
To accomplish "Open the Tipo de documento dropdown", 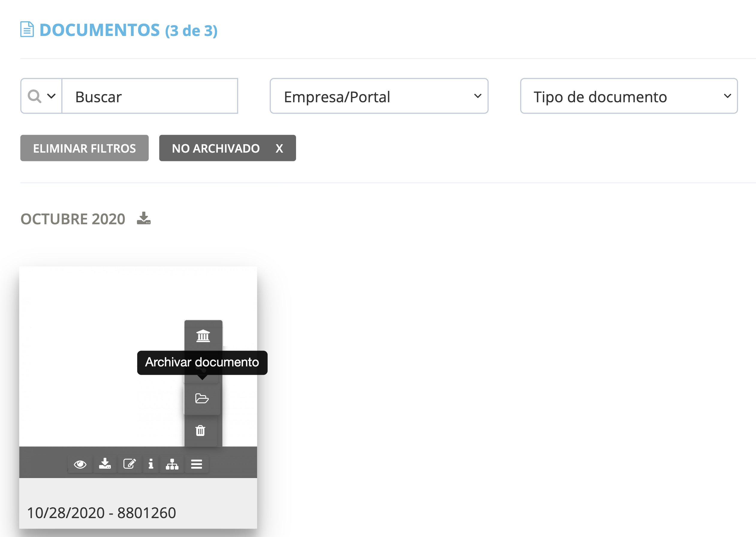I will pos(629,96).
